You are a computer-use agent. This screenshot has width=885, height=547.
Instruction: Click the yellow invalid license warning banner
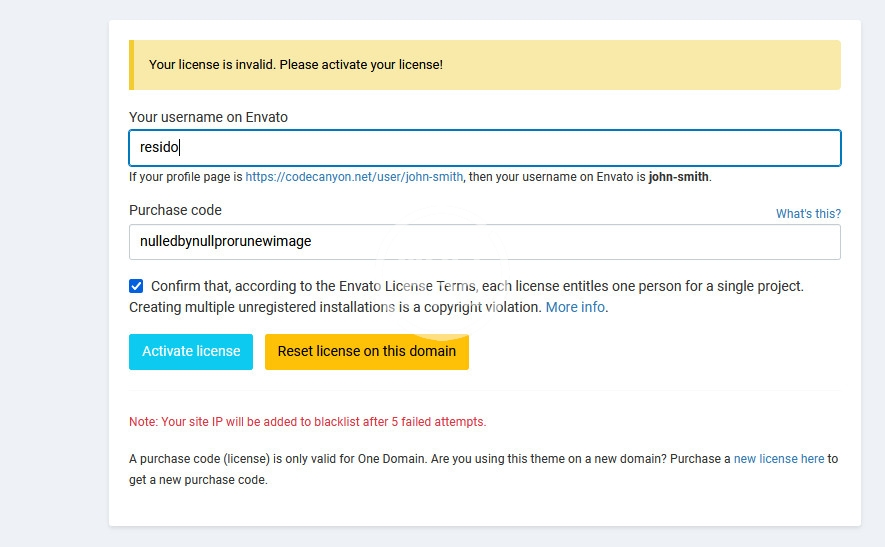484,65
